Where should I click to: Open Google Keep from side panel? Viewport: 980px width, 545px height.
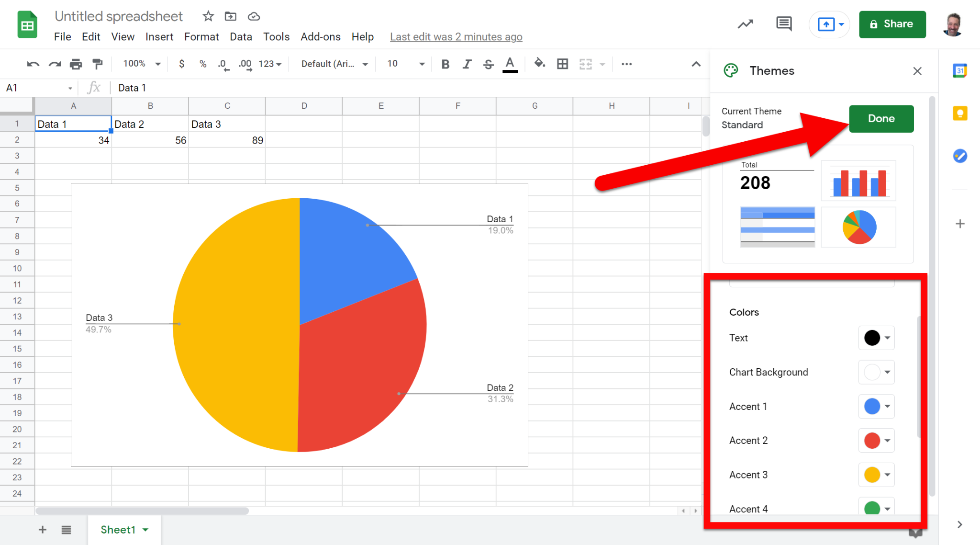[960, 114]
